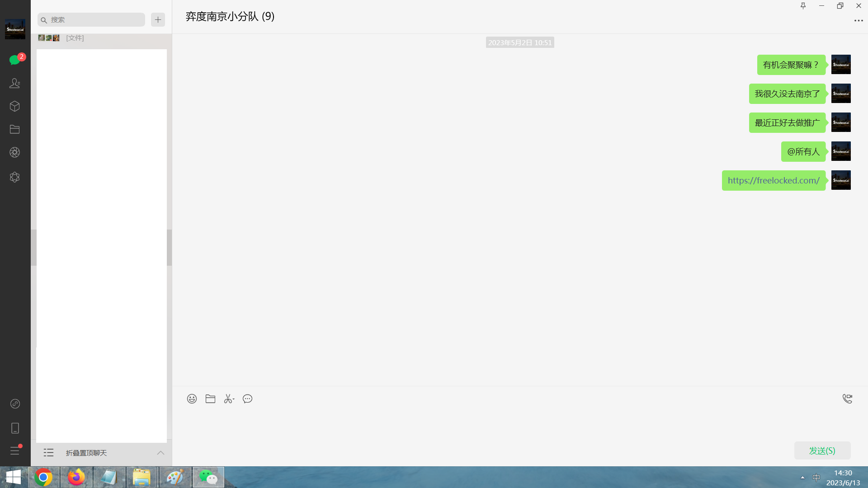Viewport: 868px width, 488px height.
Task: Click the sender avatar beside @所有人
Action: coord(841,151)
